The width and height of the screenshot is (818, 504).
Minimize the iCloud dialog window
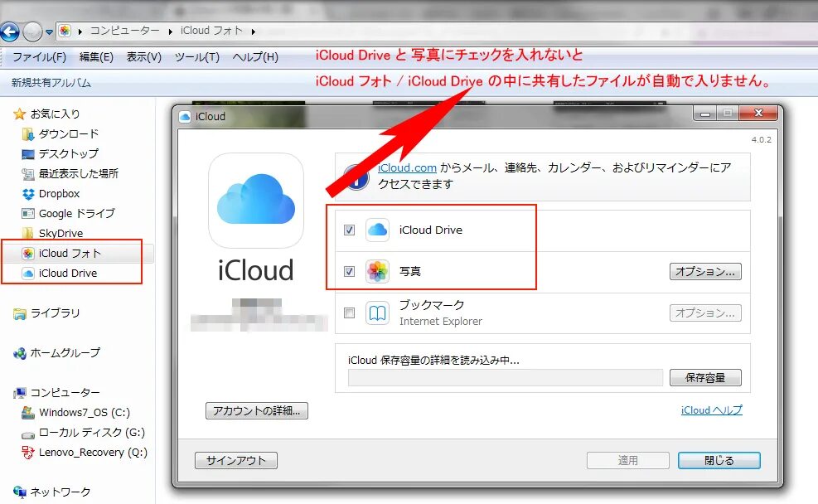[705, 114]
